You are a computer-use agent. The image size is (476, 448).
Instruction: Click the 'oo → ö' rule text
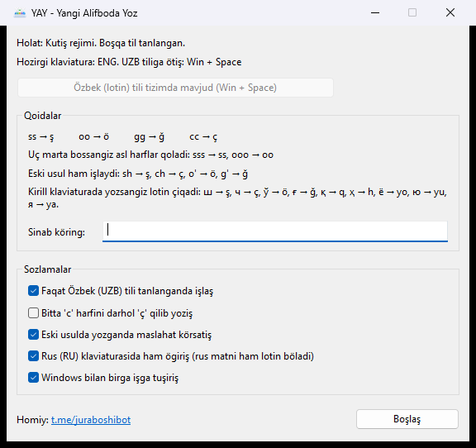94,136
